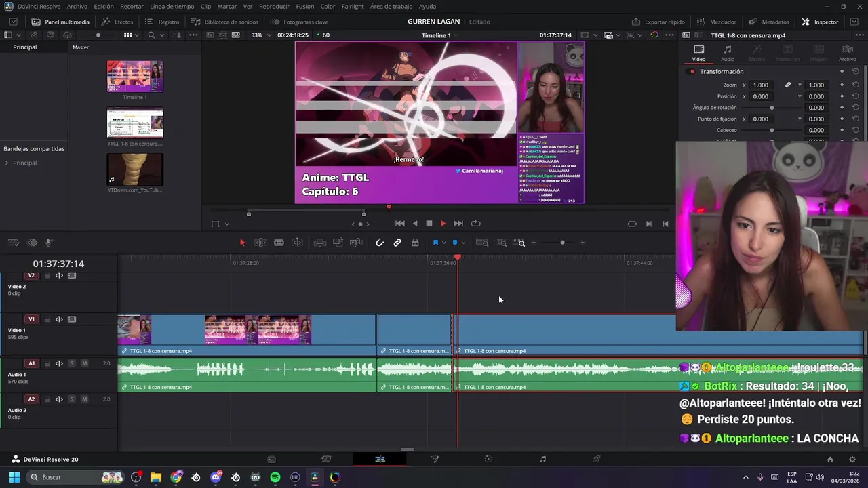
Task: Click the Full extent zoom icon
Action: pyautogui.click(x=482, y=243)
